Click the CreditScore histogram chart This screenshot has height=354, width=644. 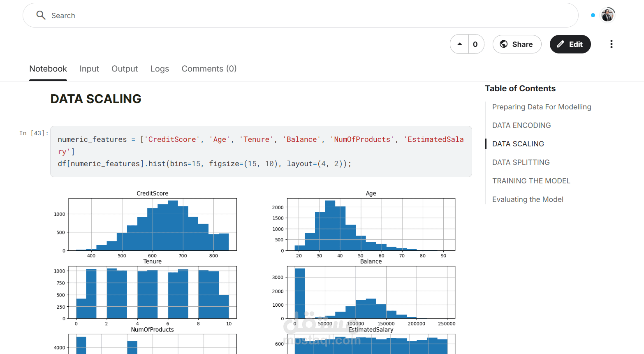click(152, 224)
